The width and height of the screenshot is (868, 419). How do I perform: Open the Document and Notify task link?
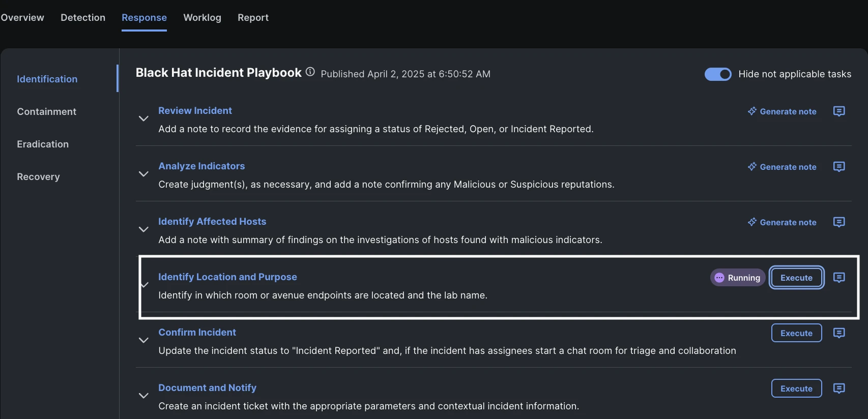[207, 388]
